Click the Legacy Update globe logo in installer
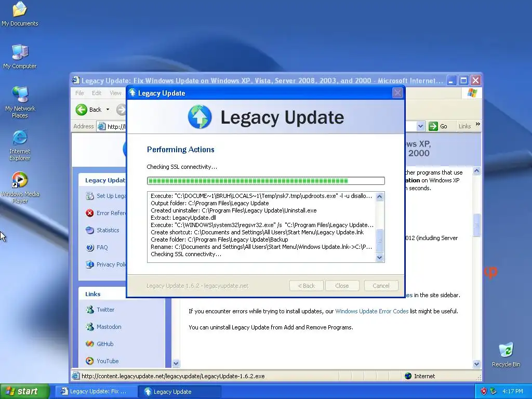The image size is (532, 399). point(200,117)
